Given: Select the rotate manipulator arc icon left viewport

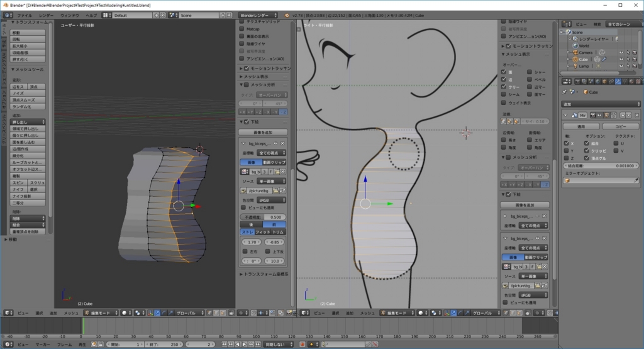Looking at the screenshot, I should (164, 313).
